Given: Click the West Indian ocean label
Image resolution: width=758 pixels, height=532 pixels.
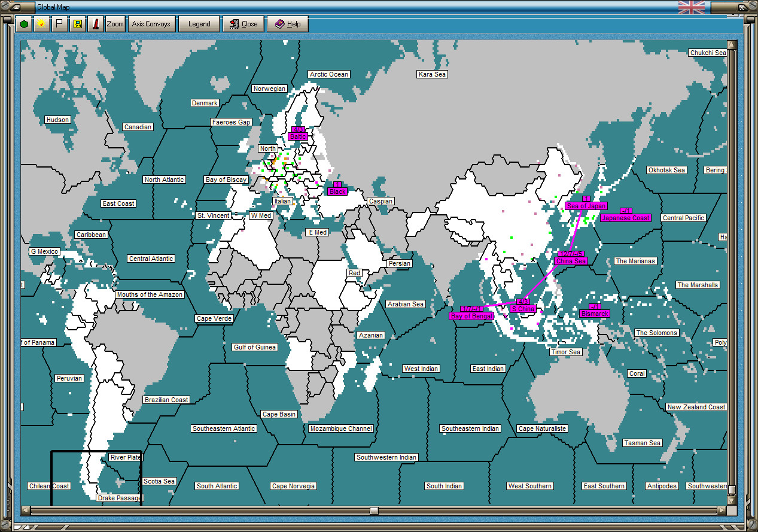Looking at the screenshot, I should click(421, 369).
